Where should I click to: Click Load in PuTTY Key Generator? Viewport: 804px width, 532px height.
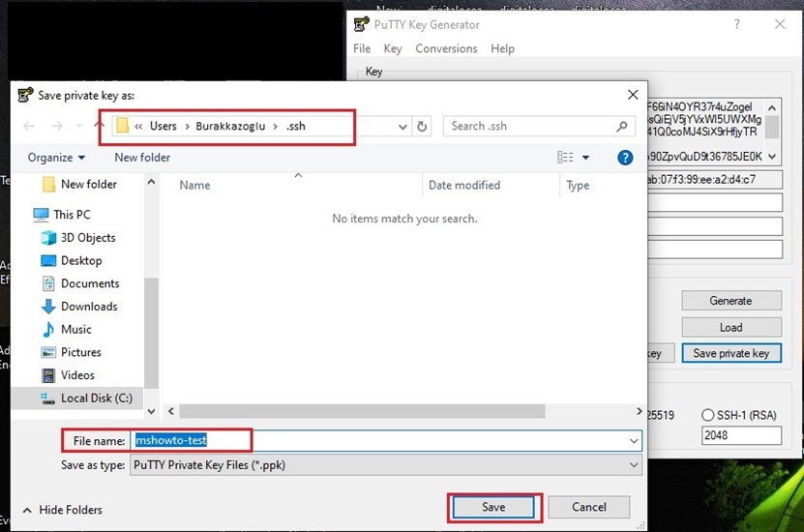[731, 328]
